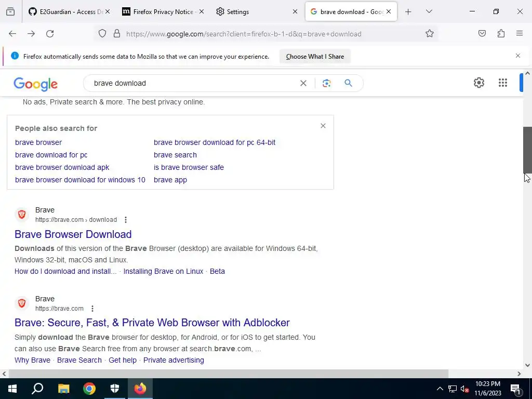Open 'How do I download and install...' sitelink

tap(65, 271)
